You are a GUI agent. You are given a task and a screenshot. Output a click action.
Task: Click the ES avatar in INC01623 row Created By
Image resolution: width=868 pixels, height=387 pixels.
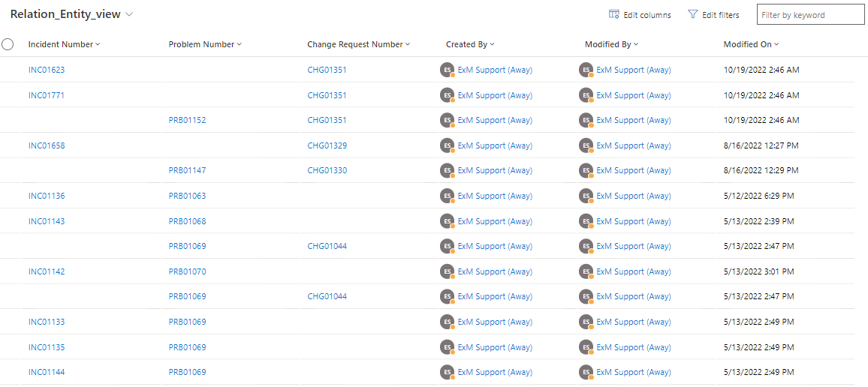(x=447, y=70)
